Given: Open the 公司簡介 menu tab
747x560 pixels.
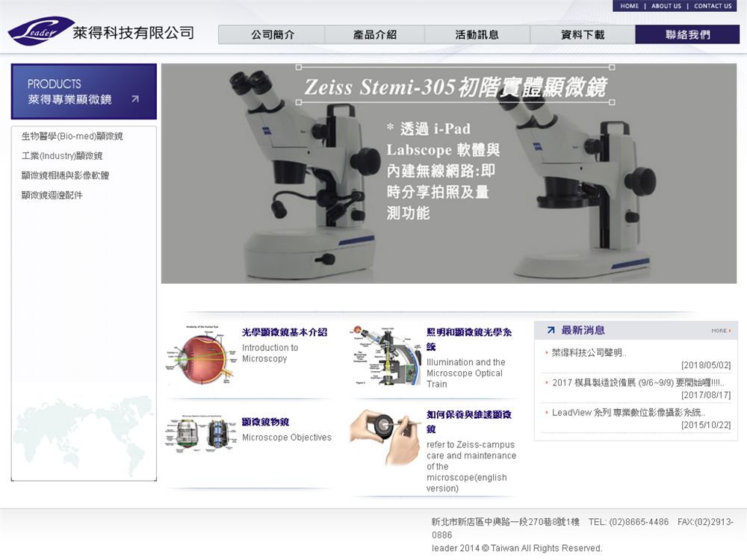Looking at the screenshot, I should point(272,34).
